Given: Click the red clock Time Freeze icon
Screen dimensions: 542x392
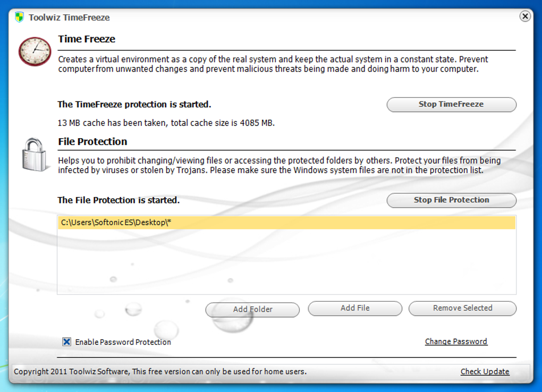Looking at the screenshot, I should point(35,52).
